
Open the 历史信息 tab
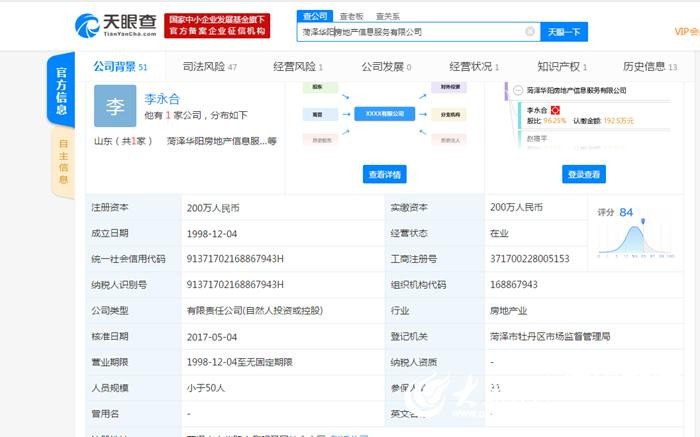click(649, 67)
